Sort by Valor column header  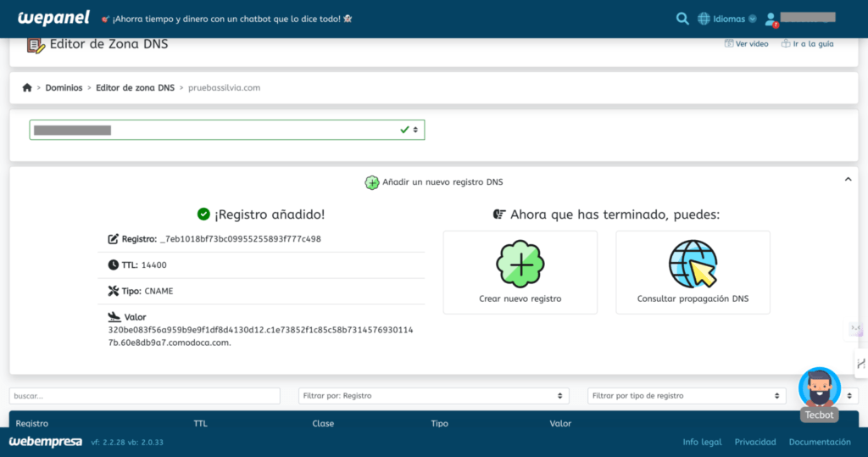(x=560, y=424)
